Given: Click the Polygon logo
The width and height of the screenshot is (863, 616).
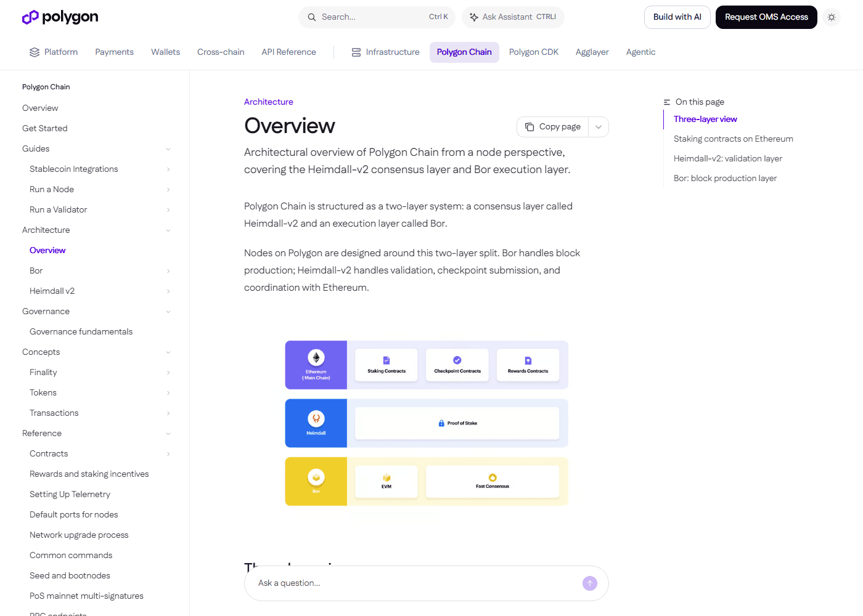Looking at the screenshot, I should point(60,17).
